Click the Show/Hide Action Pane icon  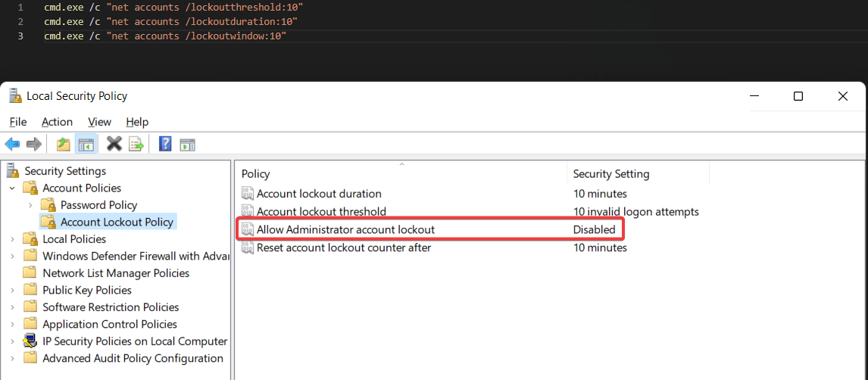coord(187,145)
